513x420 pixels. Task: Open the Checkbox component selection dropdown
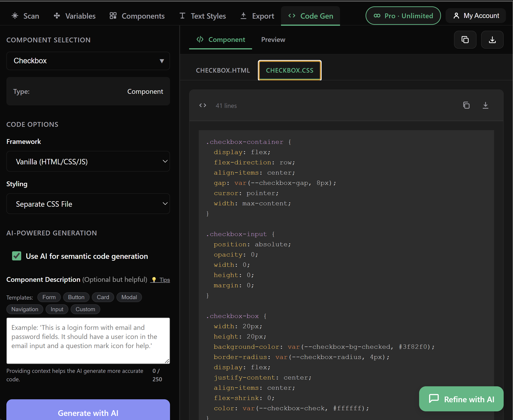pyautogui.click(x=88, y=61)
